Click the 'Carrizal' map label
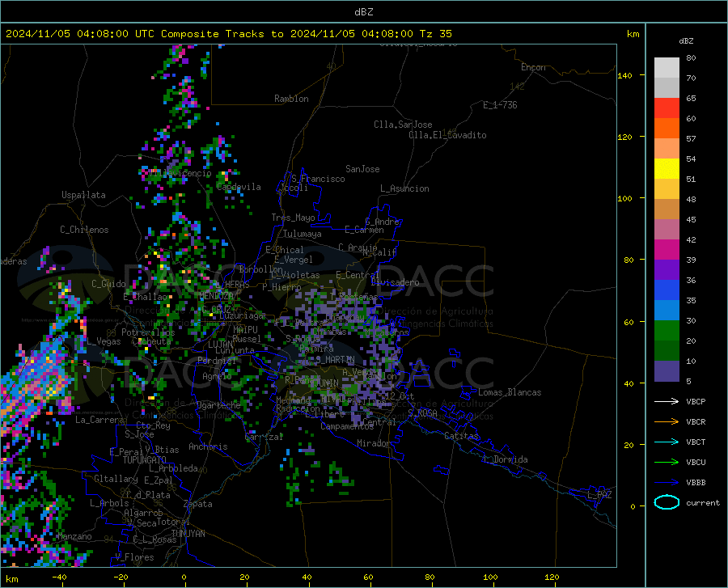This screenshot has width=728, height=588. tap(264, 437)
